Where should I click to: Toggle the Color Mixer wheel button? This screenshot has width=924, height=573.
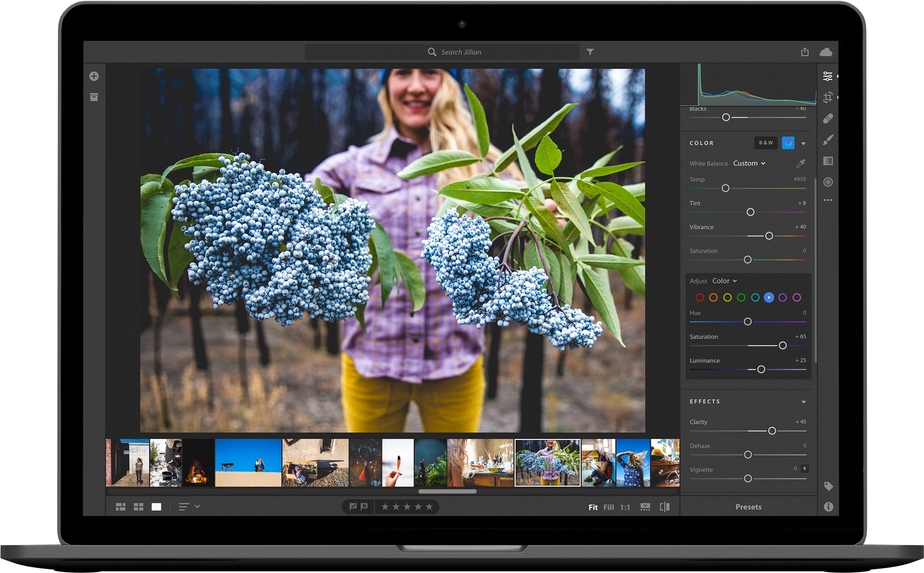(x=788, y=143)
